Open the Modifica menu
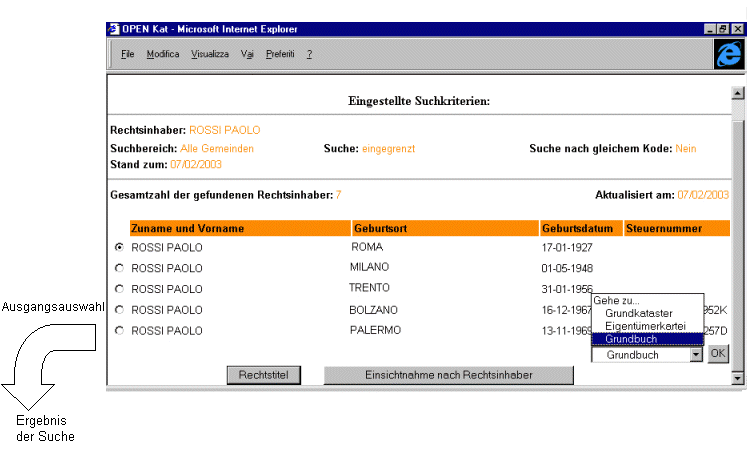750x450 pixels. (x=163, y=53)
